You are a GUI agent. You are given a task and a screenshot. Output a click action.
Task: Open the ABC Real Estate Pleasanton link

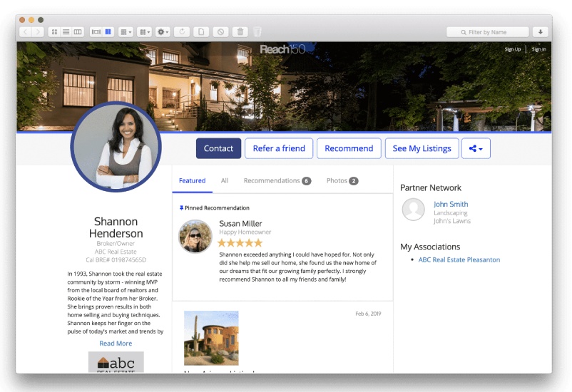pos(459,260)
